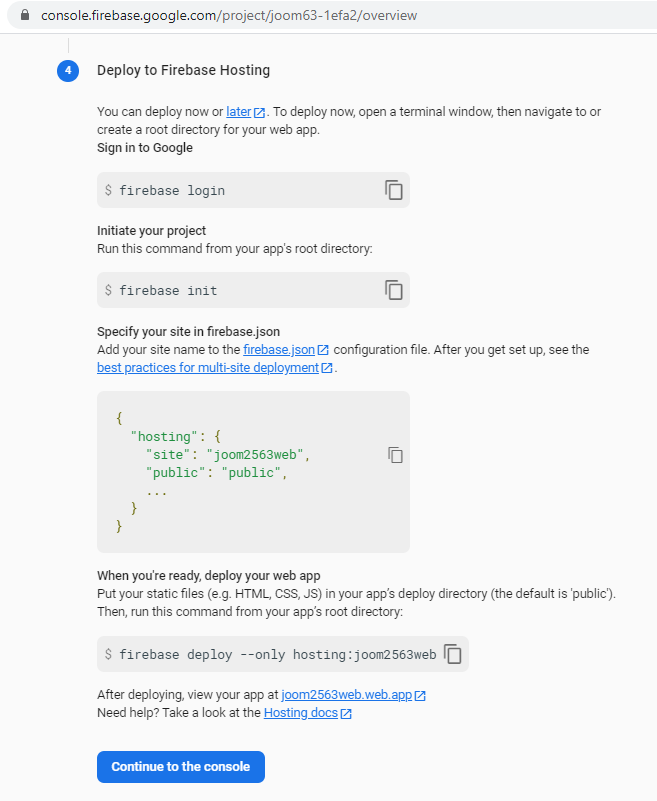Viewport: 657px width, 801px height.
Task: Open best practices for multi-site deployment
Action: (207, 367)
